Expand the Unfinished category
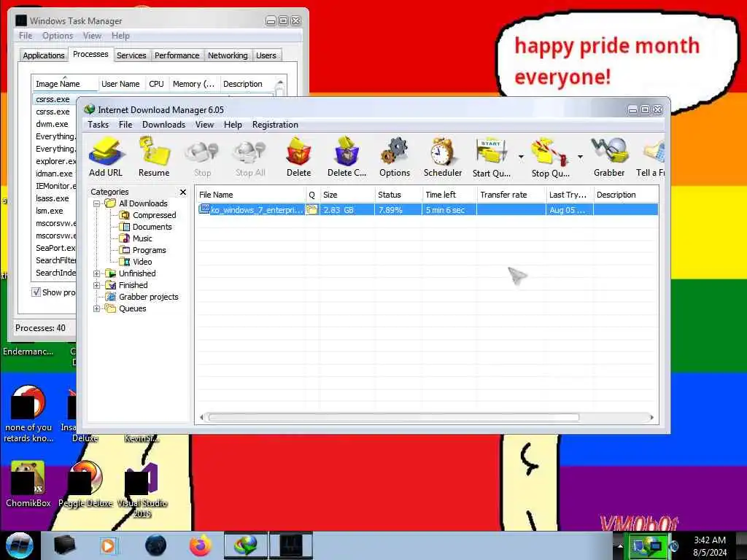747x560 pixels. (x=97, y=274)
